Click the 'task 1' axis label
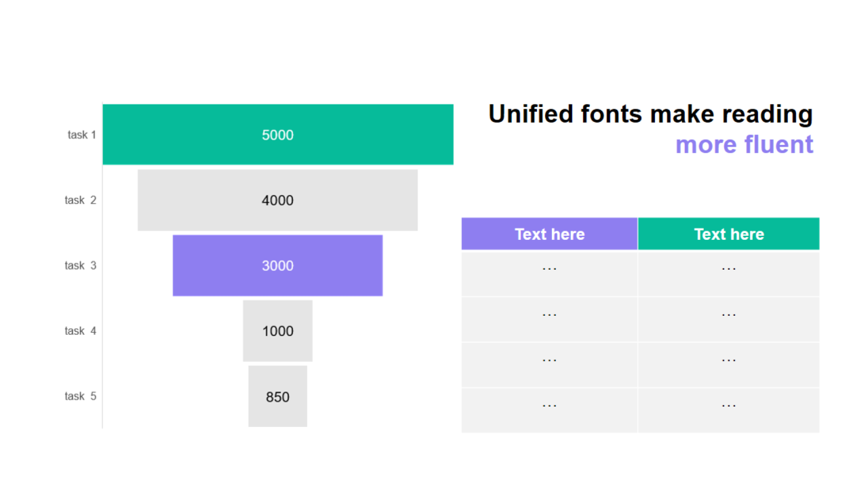 tap(81, 135)
